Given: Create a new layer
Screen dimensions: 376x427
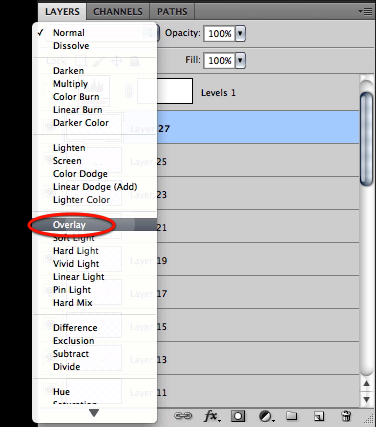Looking at the screenshot, I should [319, 416].
